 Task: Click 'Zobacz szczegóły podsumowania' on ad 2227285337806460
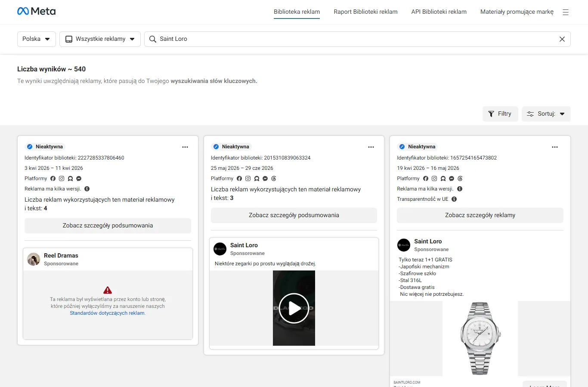(x=108, y=226)
